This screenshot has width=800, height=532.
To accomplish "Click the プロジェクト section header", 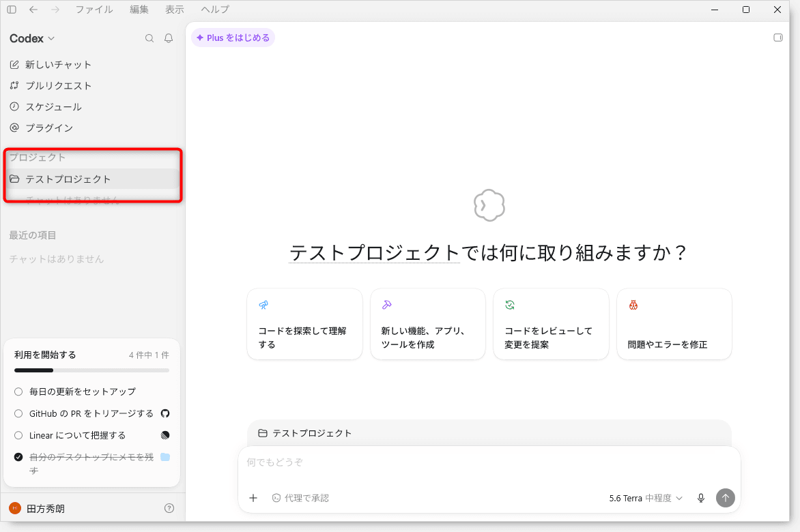I will pos(38,158).
